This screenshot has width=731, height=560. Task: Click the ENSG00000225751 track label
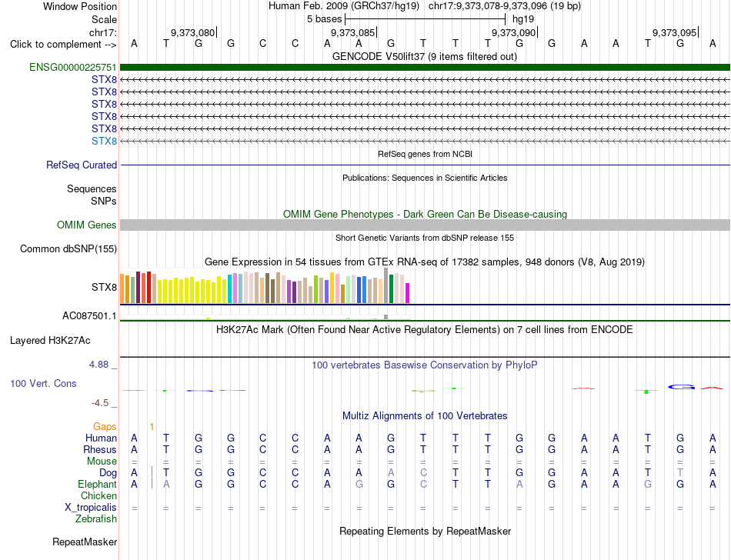(x=73, y=68)
